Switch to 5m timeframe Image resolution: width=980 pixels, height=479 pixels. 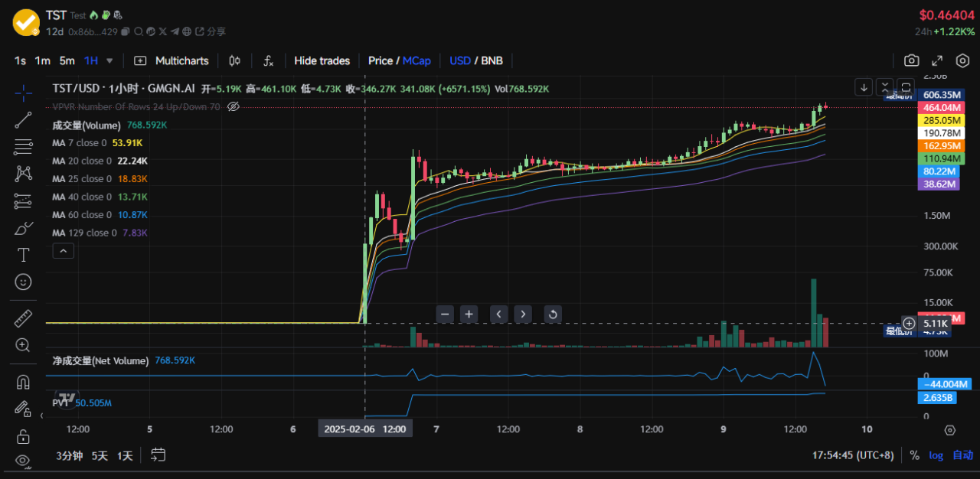67,60
